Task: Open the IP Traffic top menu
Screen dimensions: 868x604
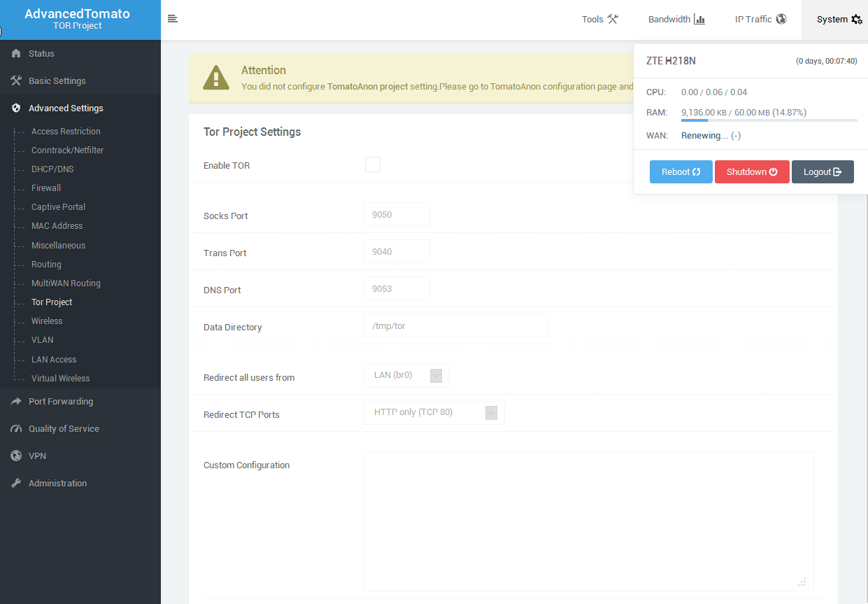Action: tap(760, 20)
